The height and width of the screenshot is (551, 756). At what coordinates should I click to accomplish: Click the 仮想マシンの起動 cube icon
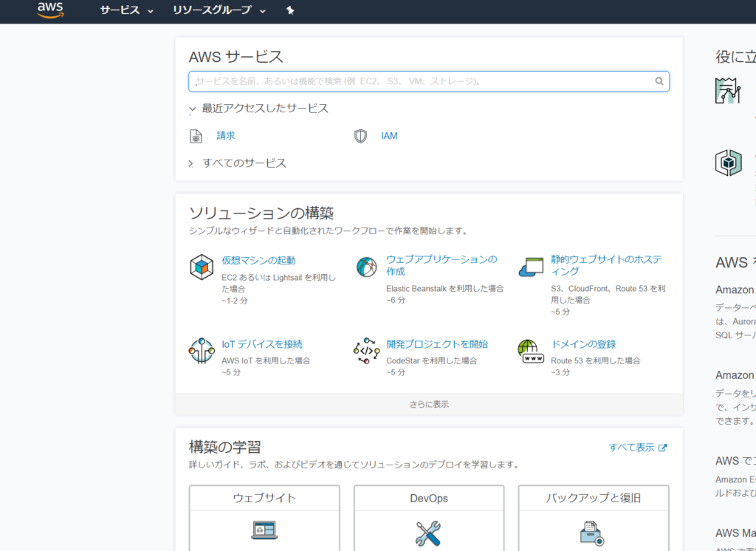(x=202, y=267)
